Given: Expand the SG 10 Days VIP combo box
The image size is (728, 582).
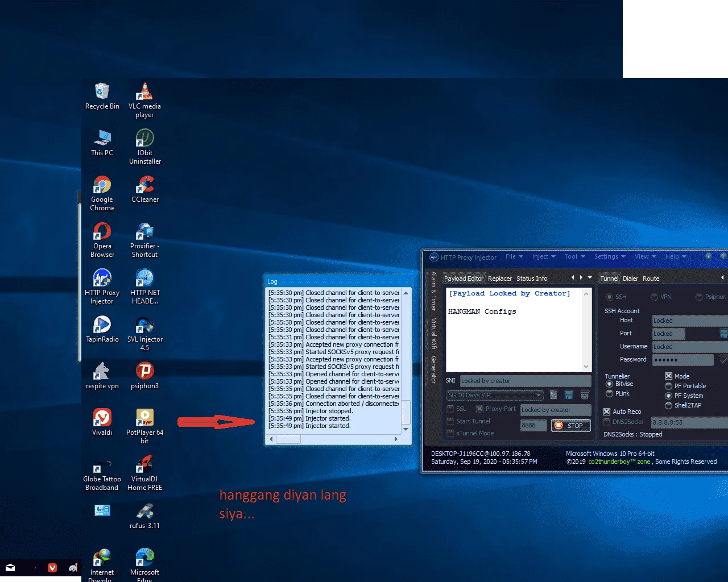Looking at the screenshot, I should (x=539, y=395).
